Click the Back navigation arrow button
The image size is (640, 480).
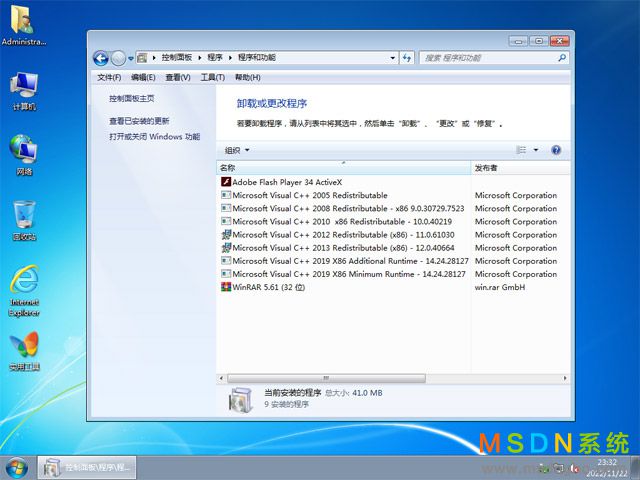(100, 58)
